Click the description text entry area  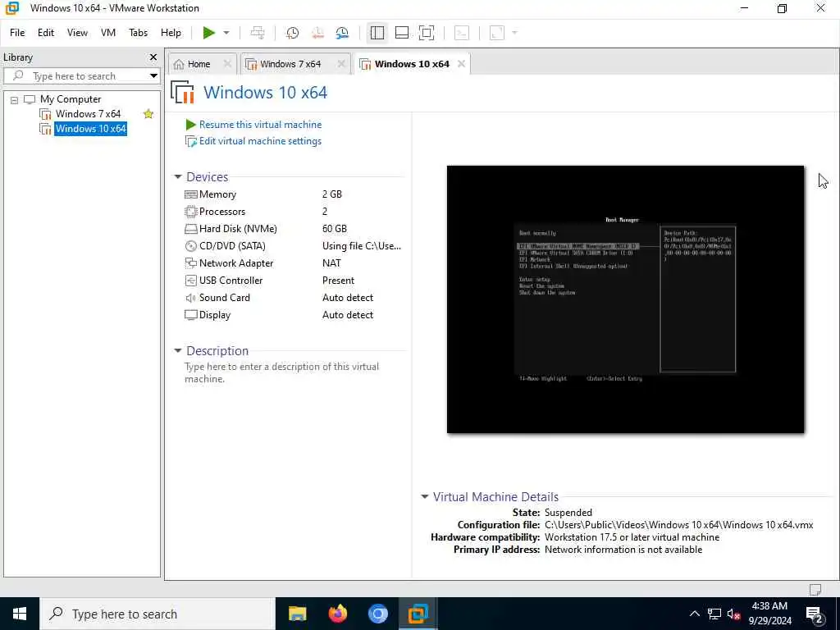click(282, 373)
